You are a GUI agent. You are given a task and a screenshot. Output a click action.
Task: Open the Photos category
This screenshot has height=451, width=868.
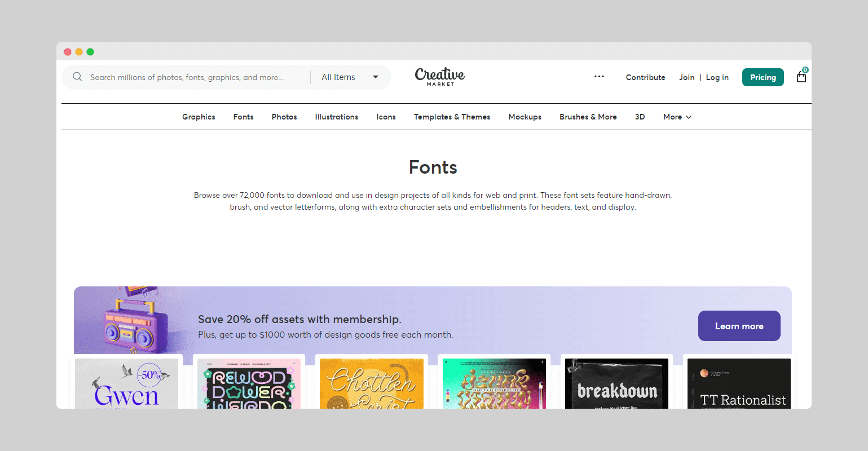[x=284, y=117]
